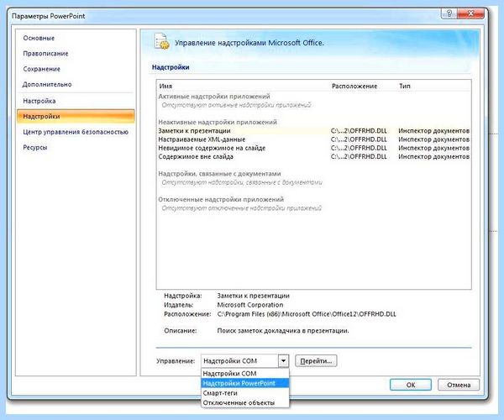Viewport: 504px width, 420px height.
Task: Select Невидимое содержимое на слайде row
Action: coord(313,148)
